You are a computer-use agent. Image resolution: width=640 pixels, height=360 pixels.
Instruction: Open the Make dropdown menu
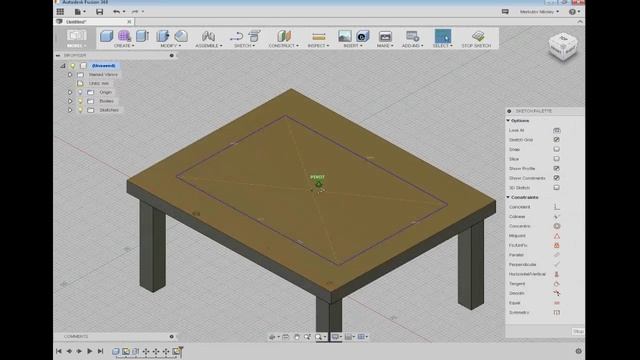(x=385, y=46)
